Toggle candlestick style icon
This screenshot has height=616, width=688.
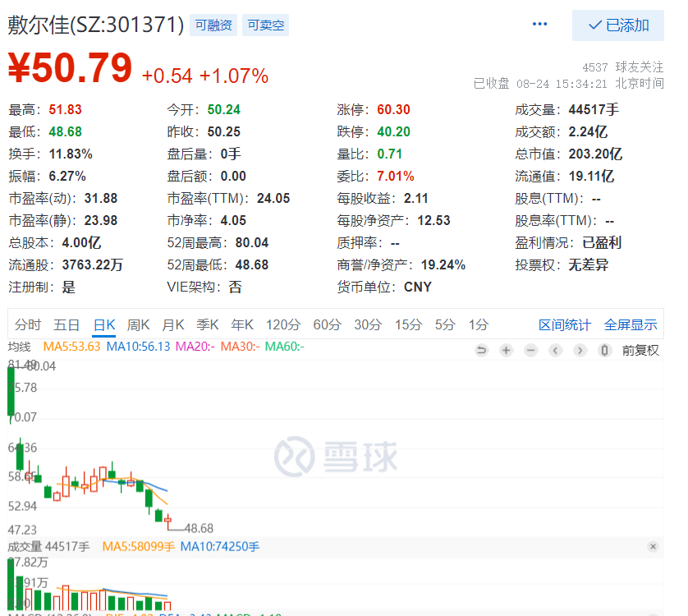point(604,351)
